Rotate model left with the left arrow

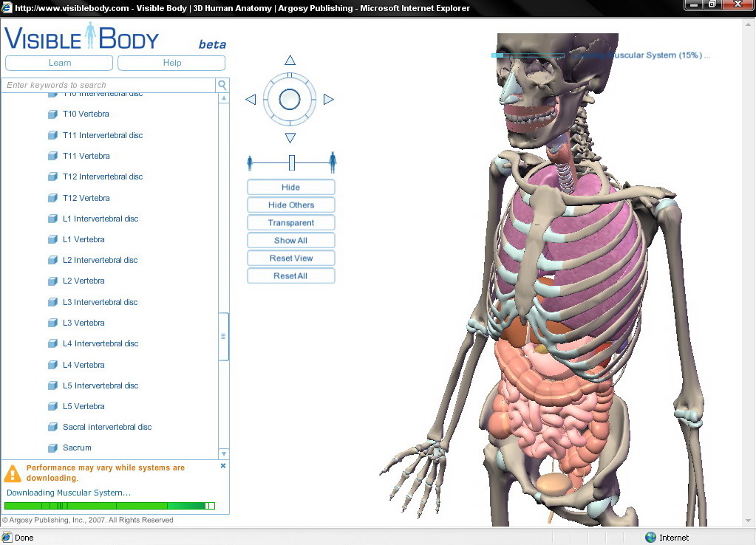[251, 99]
